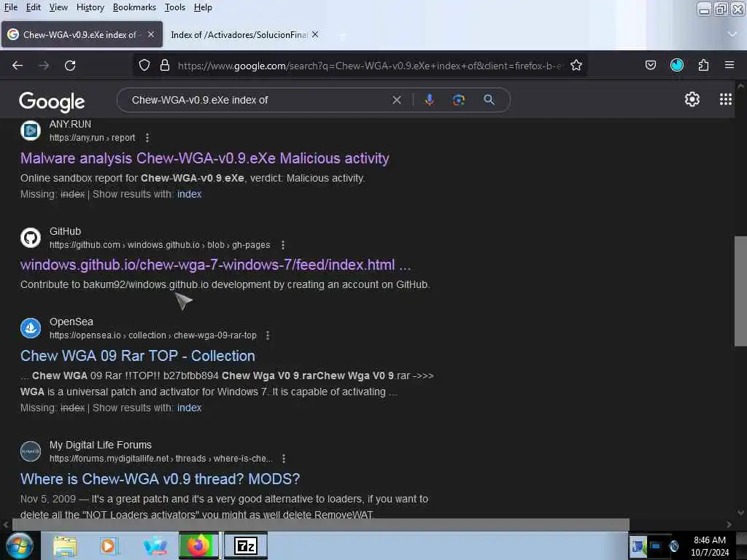
Task: Open the Google apps grid
Action: tap(725, 99)
